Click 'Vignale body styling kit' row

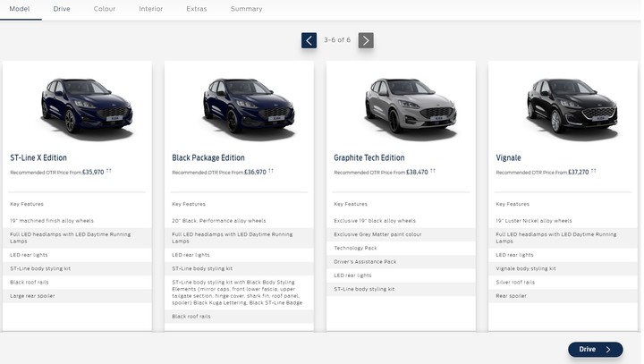click(563, 268)
